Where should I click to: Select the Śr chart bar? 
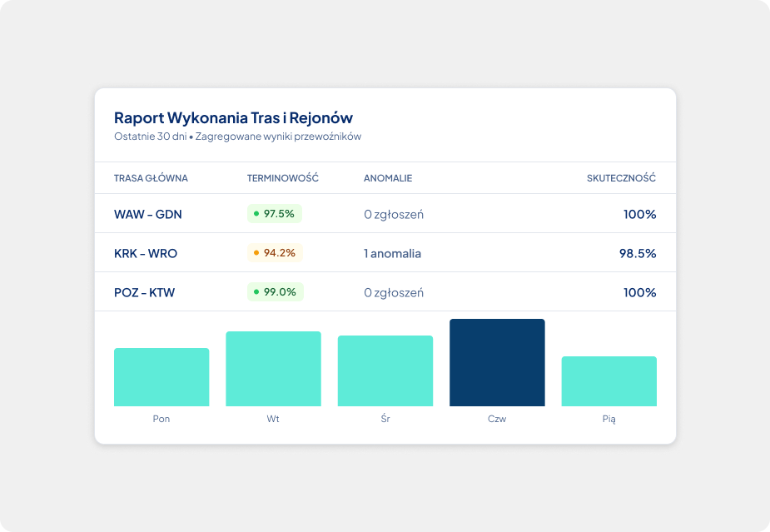[385, 370]
